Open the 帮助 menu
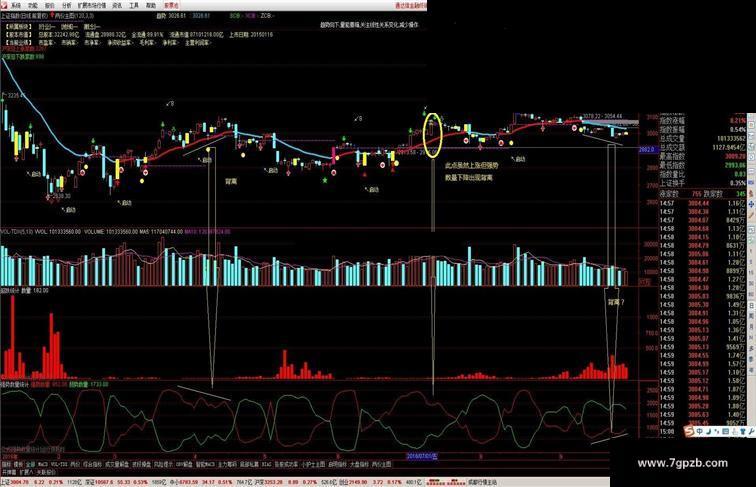756x487 pixels. pos(151,5)
